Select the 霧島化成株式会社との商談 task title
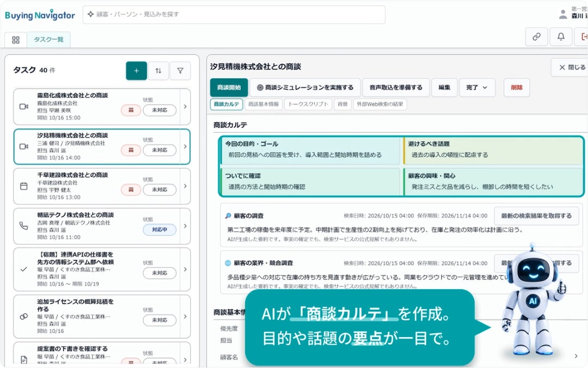Screen dimensions: 588x368 (x=72, y=95)
